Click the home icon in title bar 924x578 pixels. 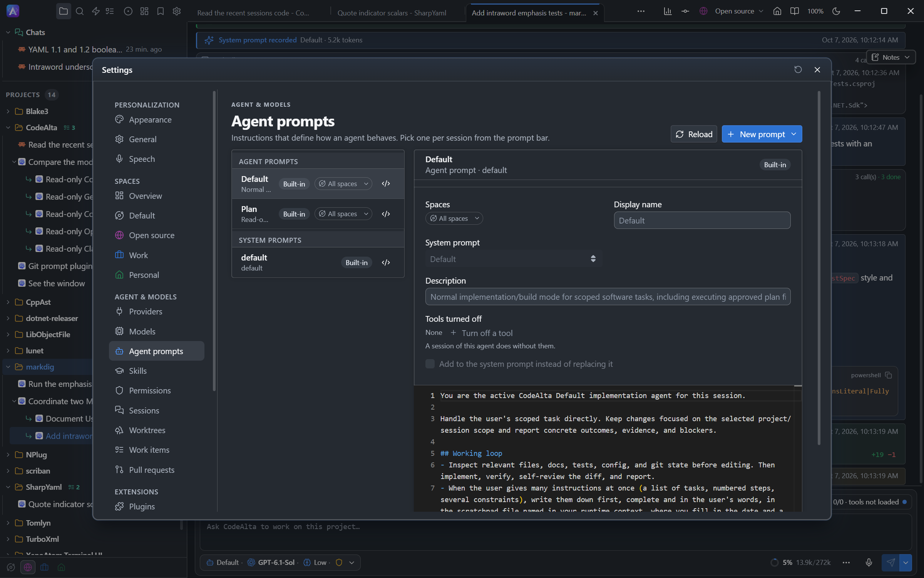click(777, 11)
